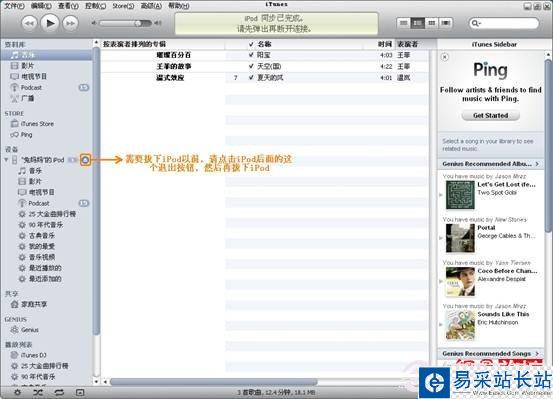Open iPod playlist 90 年代音乐

(47, 225)
